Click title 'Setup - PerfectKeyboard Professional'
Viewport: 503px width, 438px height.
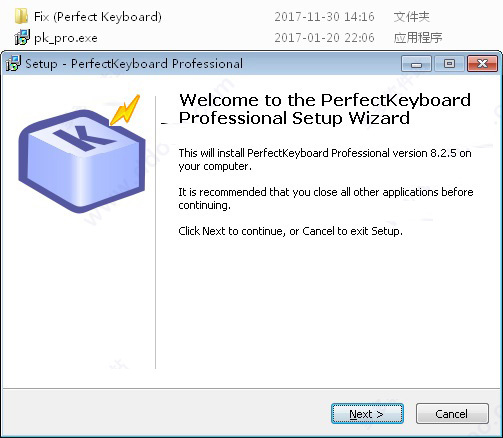point(134,64)
